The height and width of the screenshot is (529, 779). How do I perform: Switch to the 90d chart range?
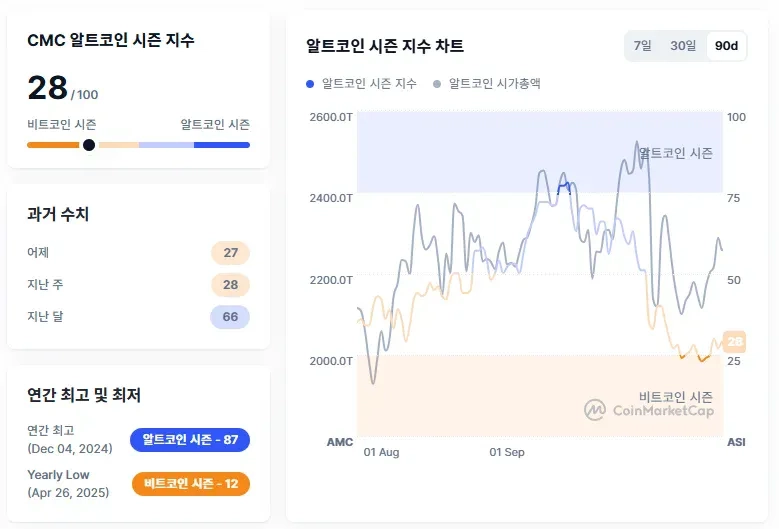(726, 46)
